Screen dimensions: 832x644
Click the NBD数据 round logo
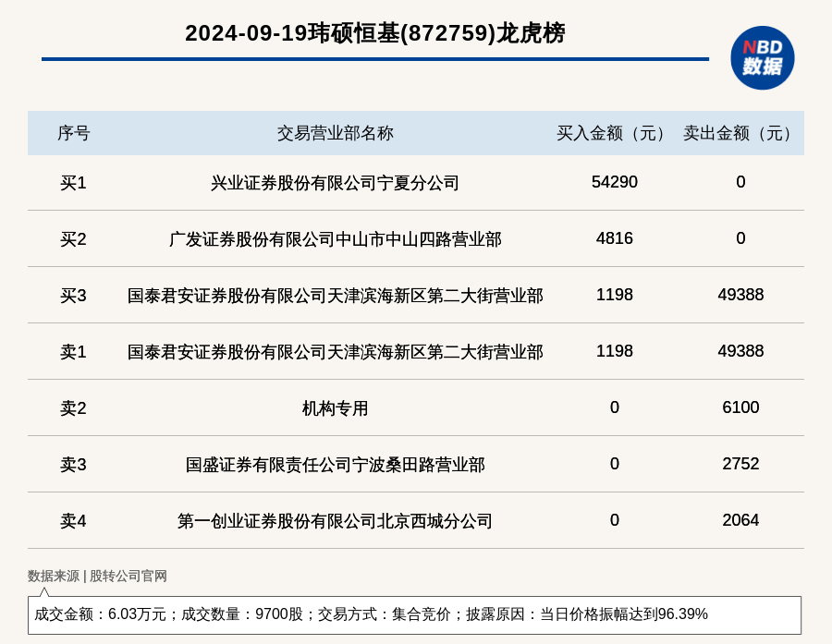click(762, 58)
